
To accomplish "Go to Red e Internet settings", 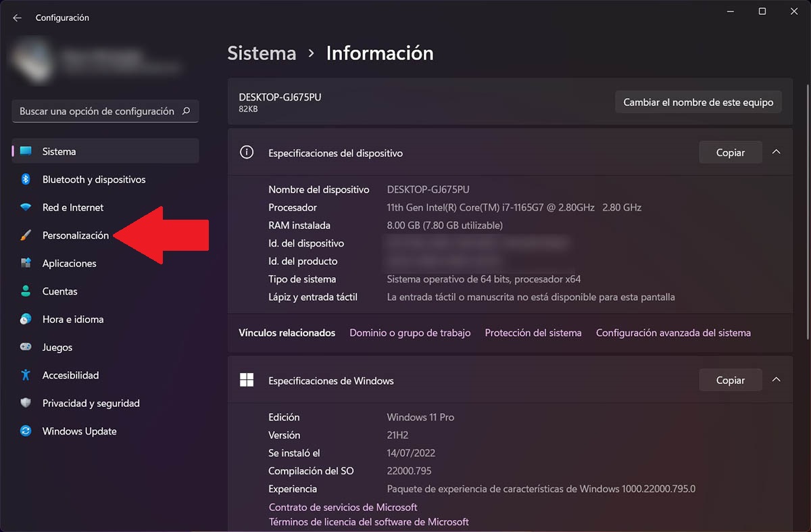I will 105,208.
